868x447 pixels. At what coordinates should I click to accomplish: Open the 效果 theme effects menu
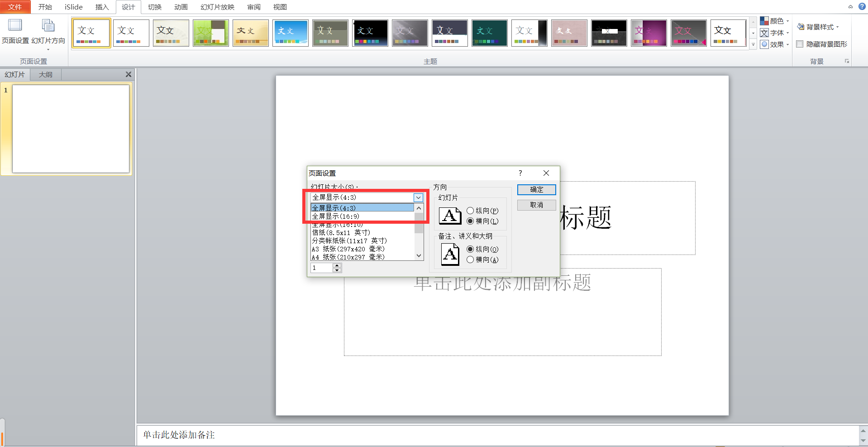pos(775,44)
